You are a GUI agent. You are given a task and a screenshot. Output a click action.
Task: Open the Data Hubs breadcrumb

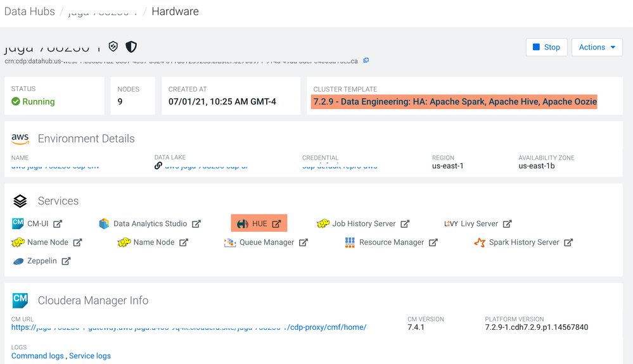point(30,11)
